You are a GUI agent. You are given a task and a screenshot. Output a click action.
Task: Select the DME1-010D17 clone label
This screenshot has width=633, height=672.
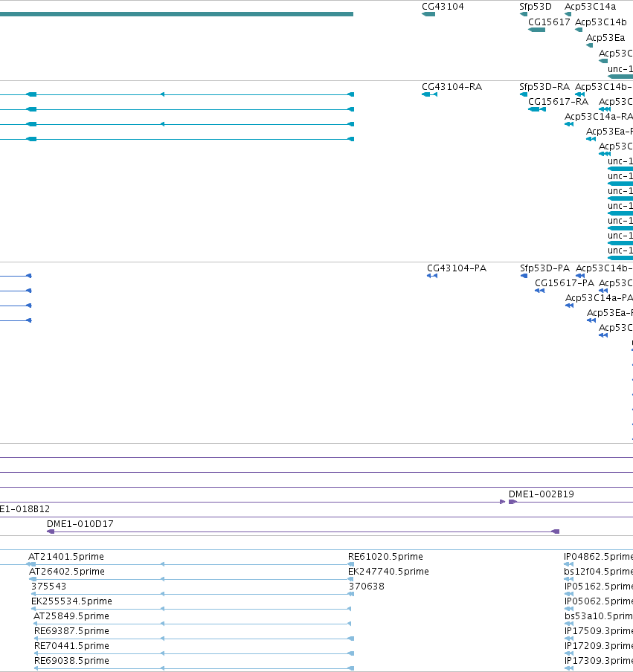tap(80, 524)
